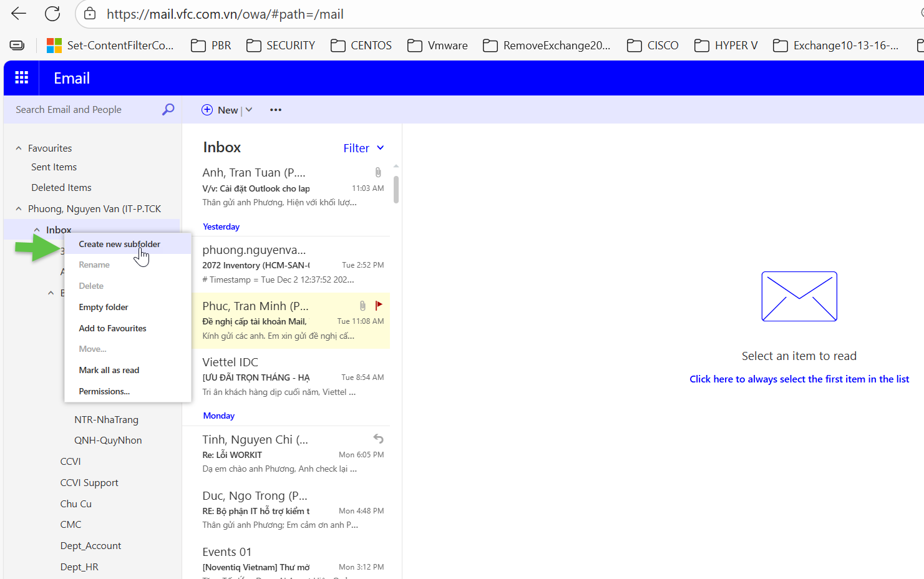The height and width of the screenshot is (579, 924).
Task: Choose Mark all as read option
Action: click(x=109, y=370)
